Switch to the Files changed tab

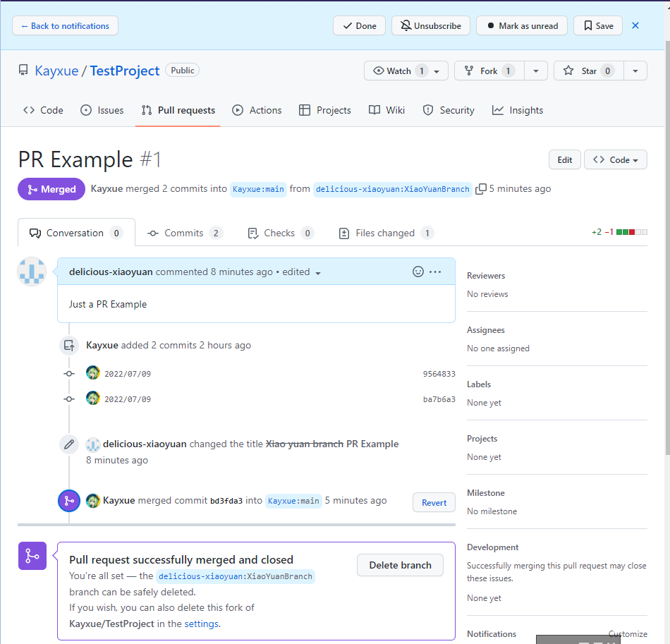click(386, 233)
